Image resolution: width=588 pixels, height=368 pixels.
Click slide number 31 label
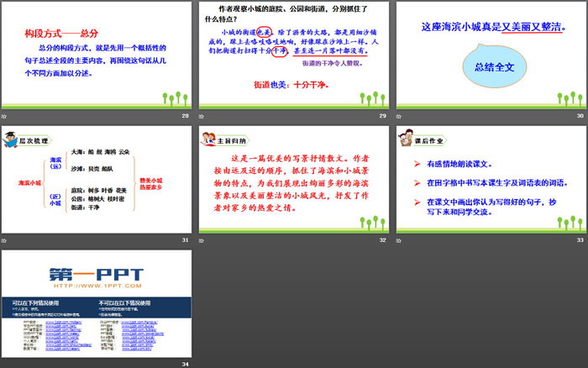[186, 240]
